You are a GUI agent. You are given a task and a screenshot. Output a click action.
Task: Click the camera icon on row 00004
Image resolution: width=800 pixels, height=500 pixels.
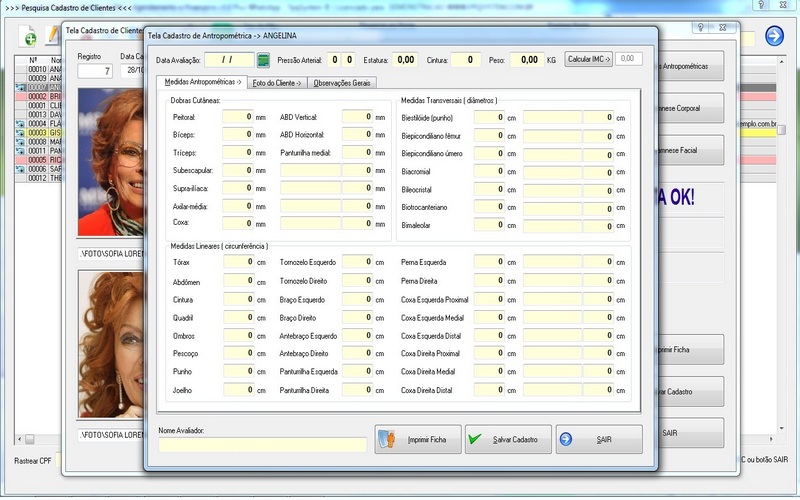click(20, 123)
